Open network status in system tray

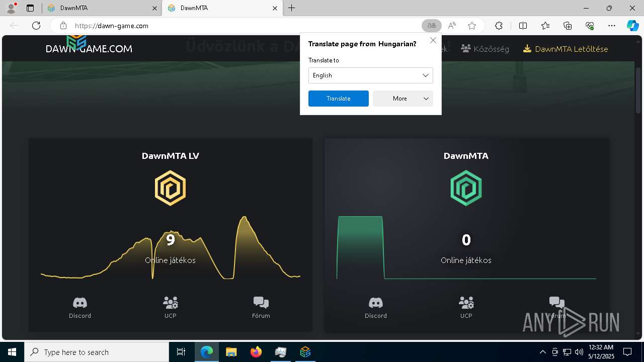(567, 352)
